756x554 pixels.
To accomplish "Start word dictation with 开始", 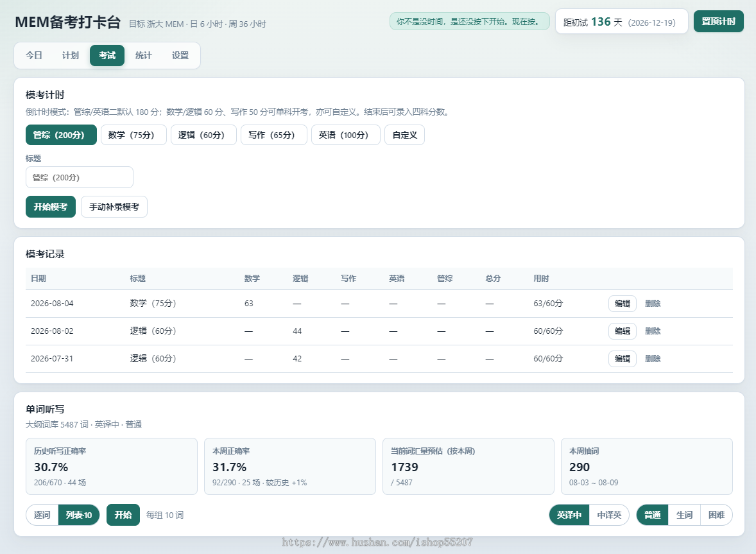I will (123, 515).
